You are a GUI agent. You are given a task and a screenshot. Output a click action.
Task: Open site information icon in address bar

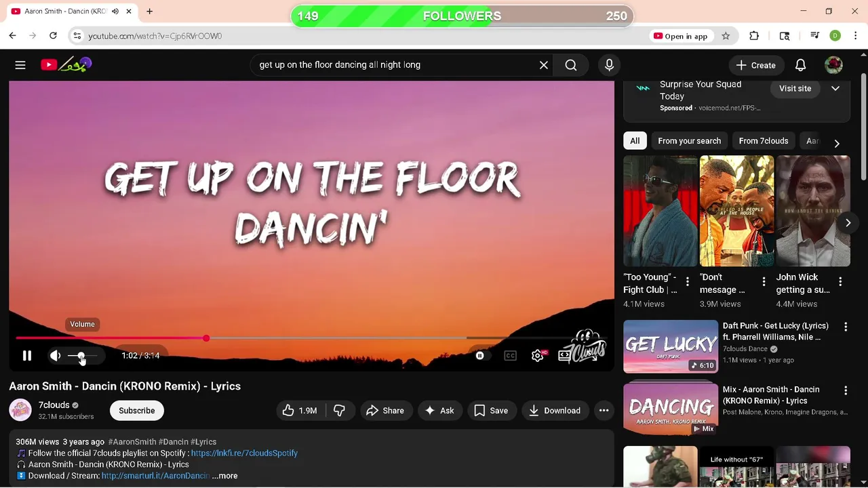pyautogui.click(x=77, y=36)
